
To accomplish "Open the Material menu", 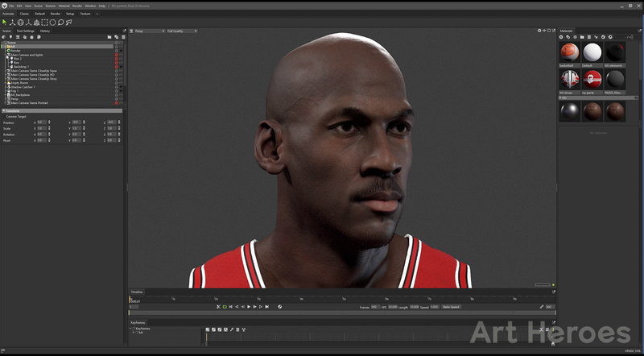I will coord(64,6).
